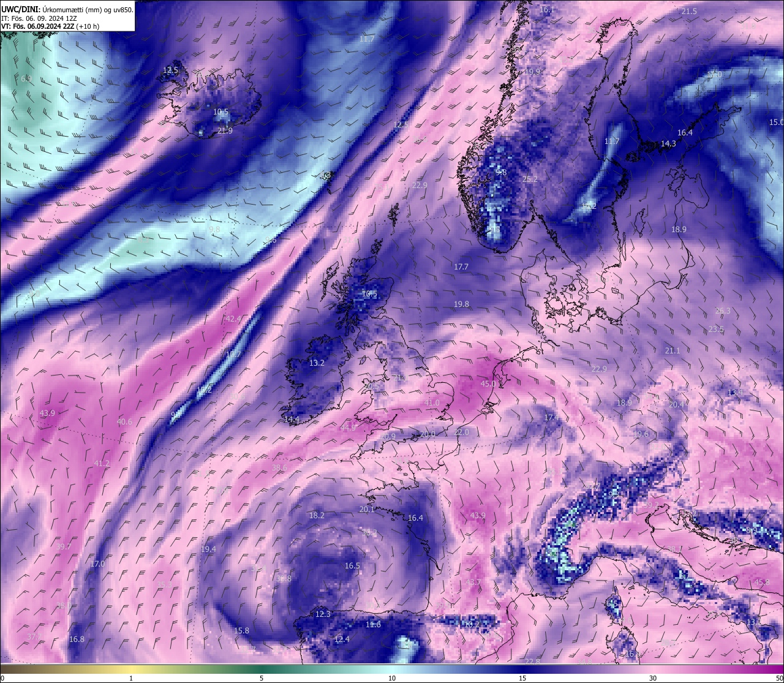Screen dimensions: 784x683
Task: Click the 16.1 value at the map top
Action: 547,10
